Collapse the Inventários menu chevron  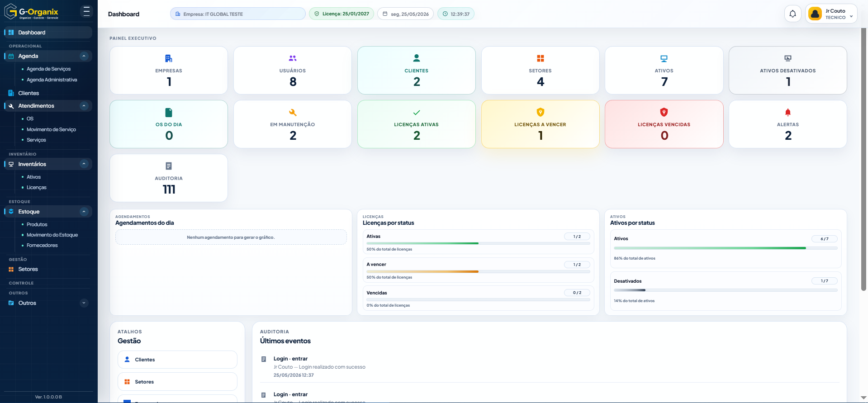[x=84, y=164]
